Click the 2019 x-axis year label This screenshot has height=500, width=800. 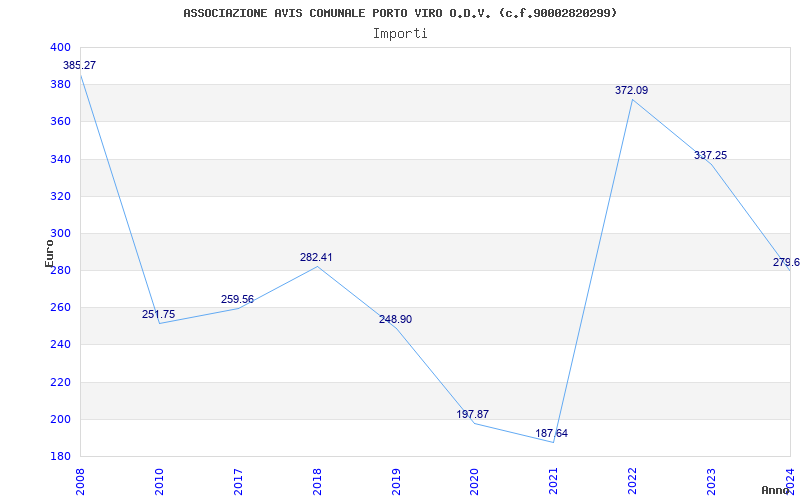(x=395, y=481)
